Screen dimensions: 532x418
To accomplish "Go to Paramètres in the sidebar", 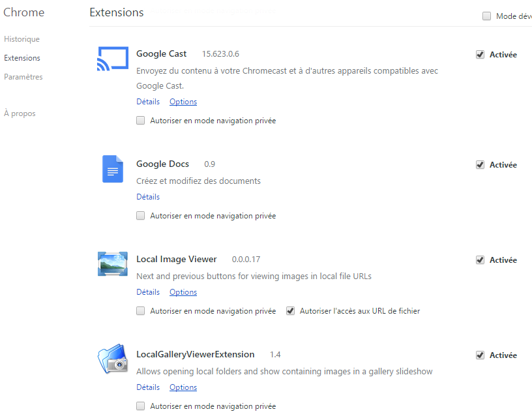I will tap(23, 77).
